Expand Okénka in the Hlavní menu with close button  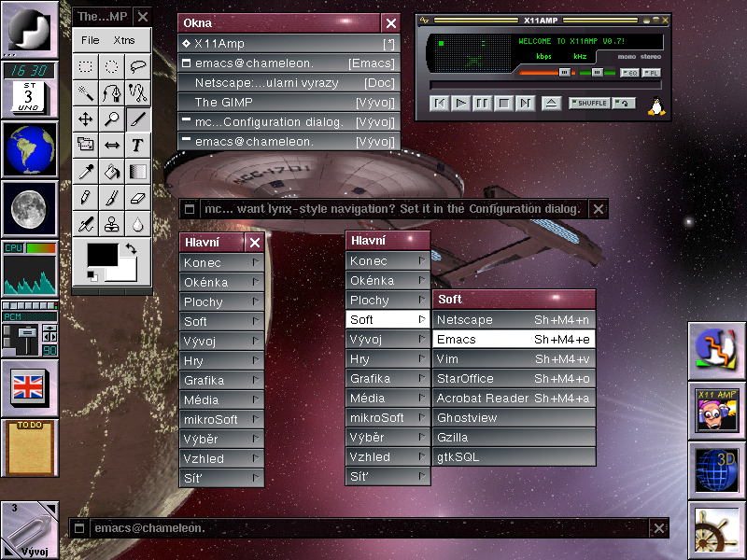(221, 282)
